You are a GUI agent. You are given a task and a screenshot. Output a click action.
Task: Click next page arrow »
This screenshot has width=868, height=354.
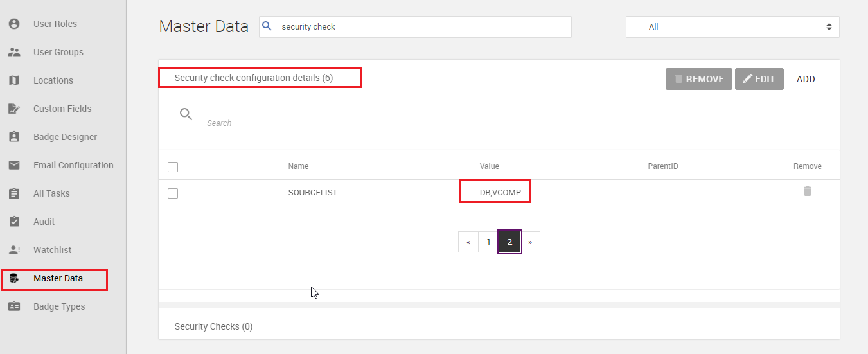coord(530,242)
